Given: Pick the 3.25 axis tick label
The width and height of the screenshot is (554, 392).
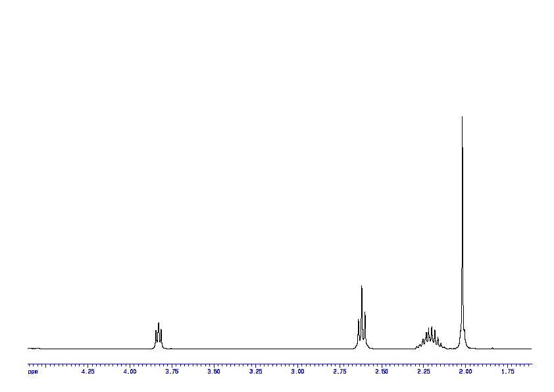Looking at the screenshot, I should point(256,372).
